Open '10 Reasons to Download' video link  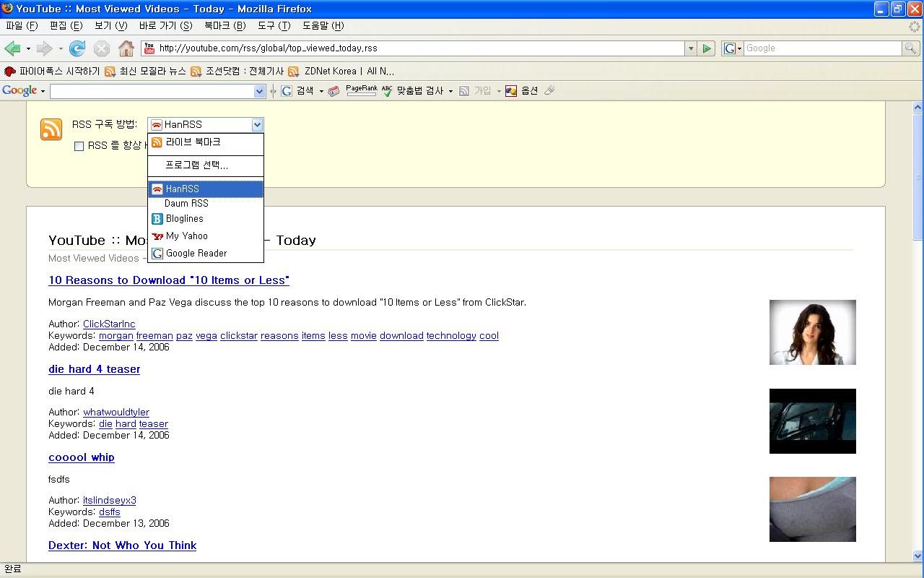169,280
